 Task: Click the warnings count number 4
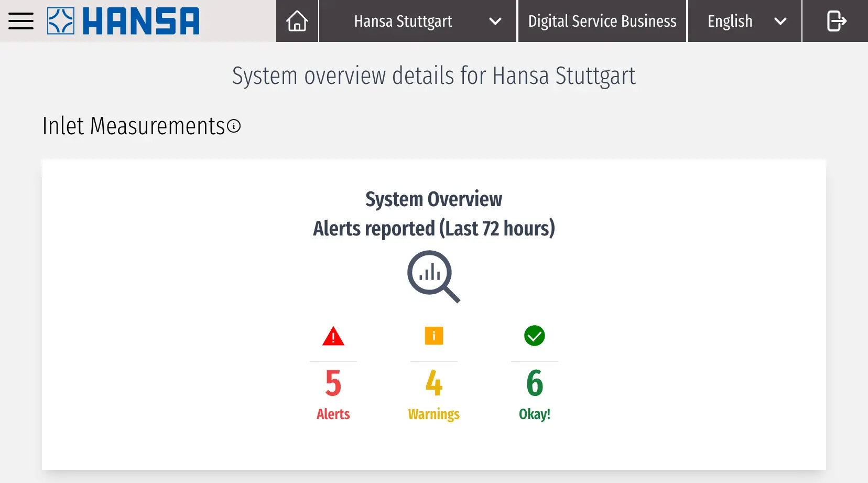coord(434,383)
